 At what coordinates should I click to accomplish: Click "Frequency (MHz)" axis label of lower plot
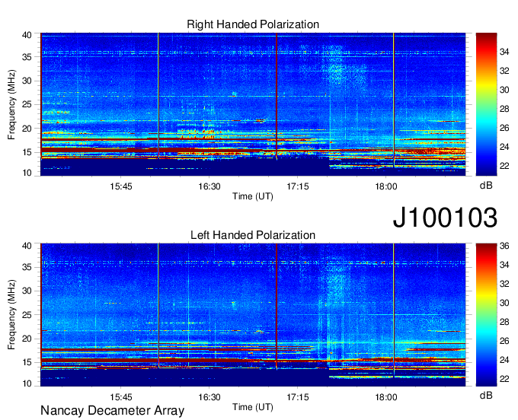[11, 315]
